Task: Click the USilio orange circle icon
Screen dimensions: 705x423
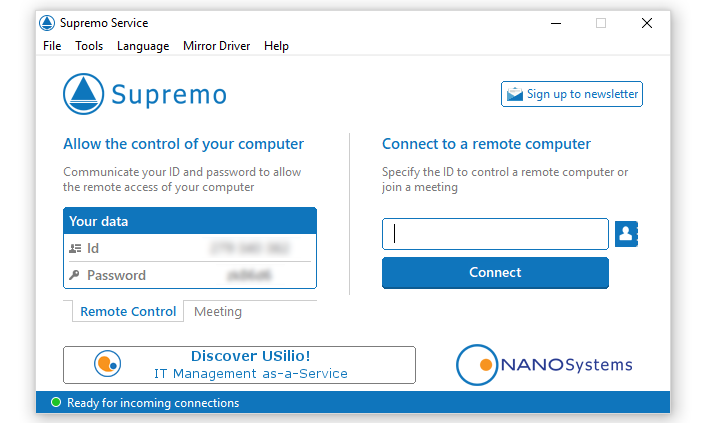Action: pyautogui.click(x=107, y=365)
